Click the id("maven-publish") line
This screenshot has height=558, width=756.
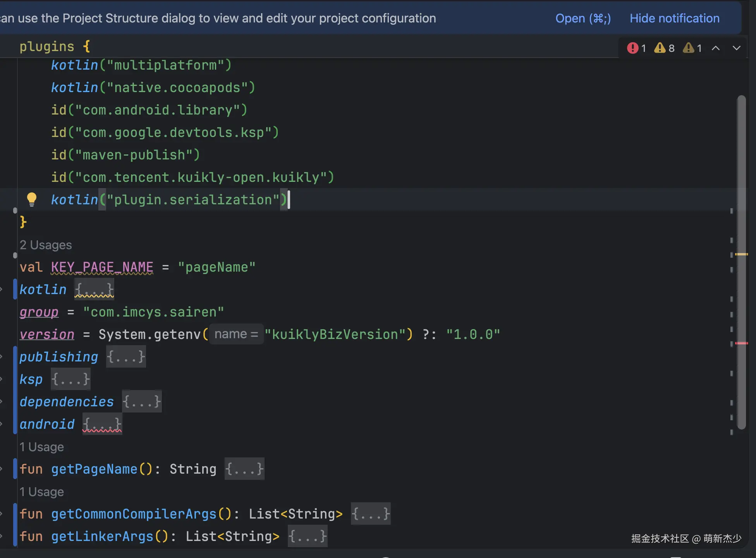point(125,154)
